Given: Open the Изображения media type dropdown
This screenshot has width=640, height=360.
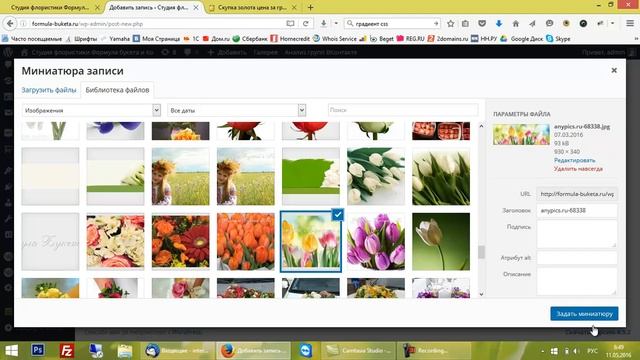Looking at the screenshot, I should click(91, 110).
